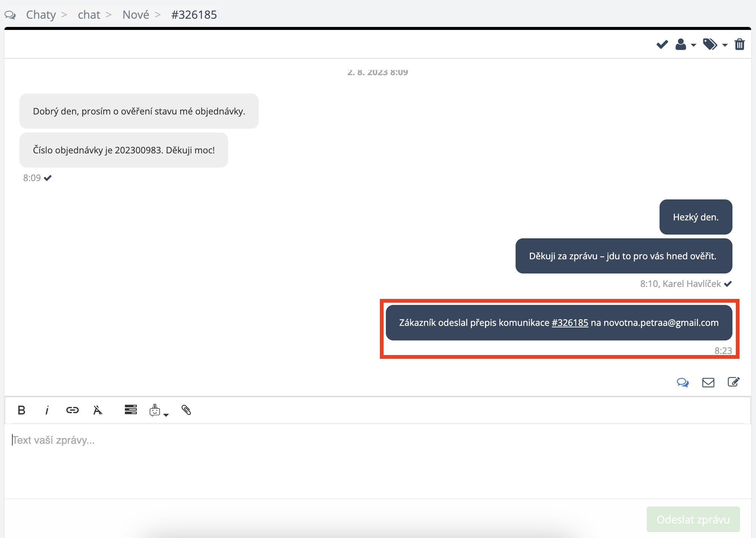Mark chat as resolved with the checkmark icon
Viewport: 756px width, 538px height.
pos(662,45)
